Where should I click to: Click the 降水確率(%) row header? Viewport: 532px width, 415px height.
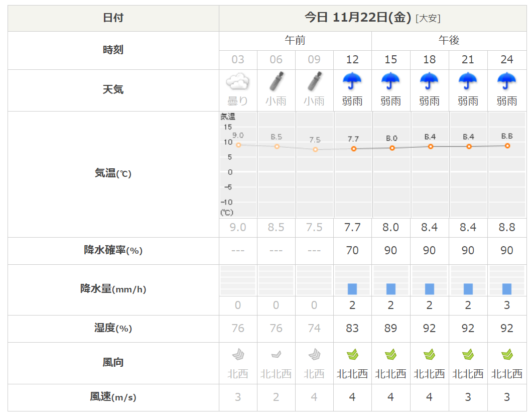tap(113, 250)
